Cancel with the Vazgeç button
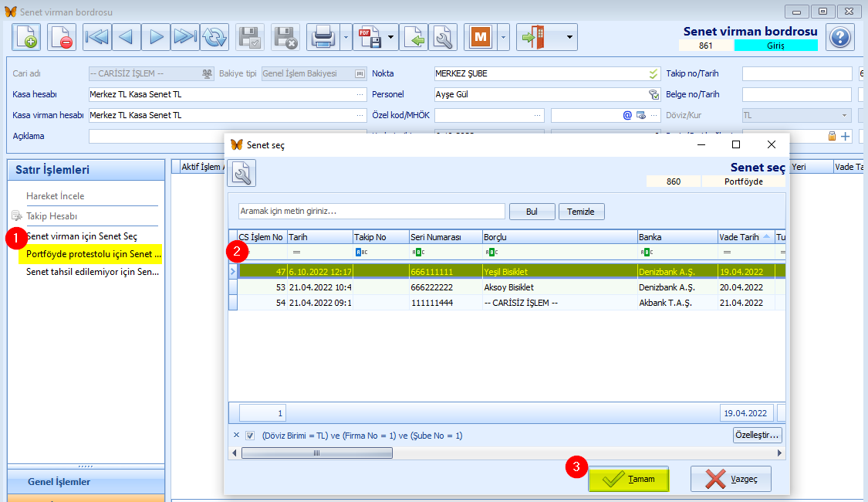Image resolution: width=868 pixels, height=502 pixels. click(x=731, y=480)
